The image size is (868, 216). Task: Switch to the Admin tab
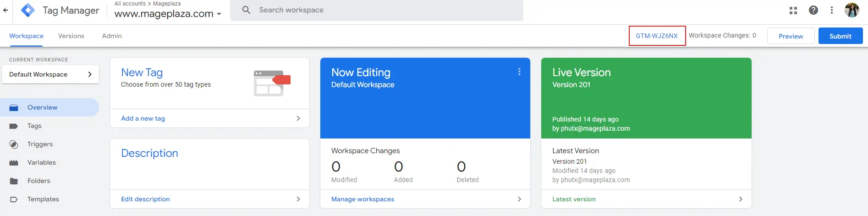coord(112,36)
